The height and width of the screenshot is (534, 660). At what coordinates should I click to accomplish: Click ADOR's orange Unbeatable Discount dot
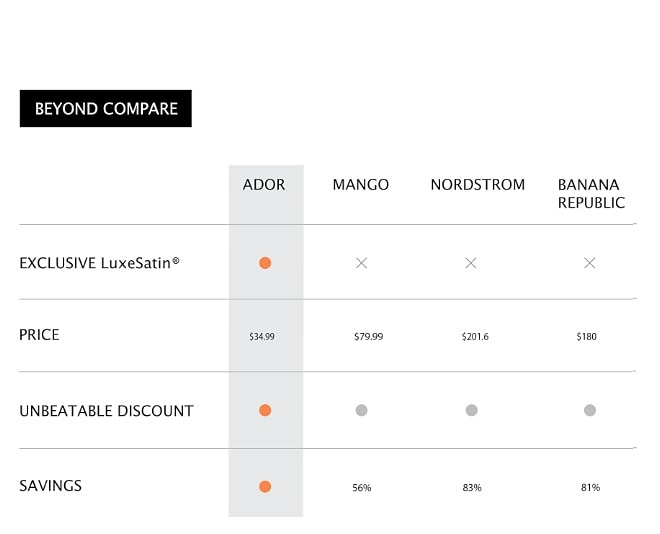(265, 410)
